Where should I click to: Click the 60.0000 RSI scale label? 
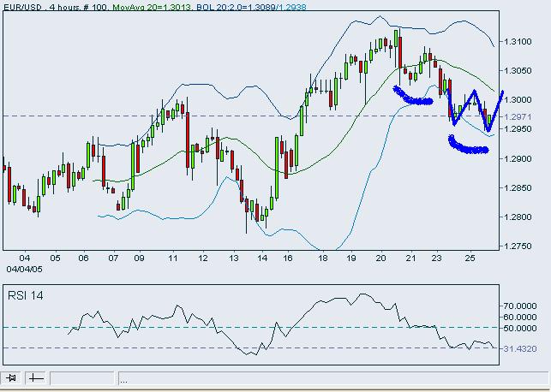(x=520, y=318)
